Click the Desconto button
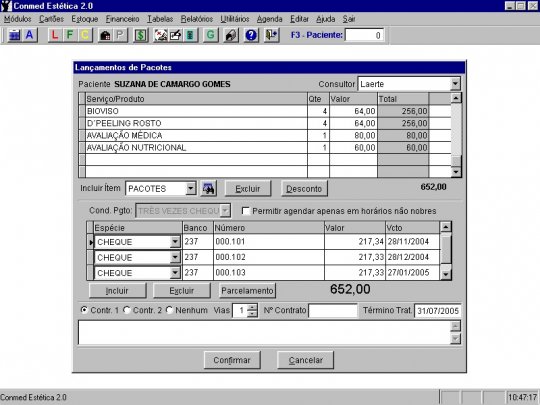The image size is (540, 405). [x=304, y=188]
